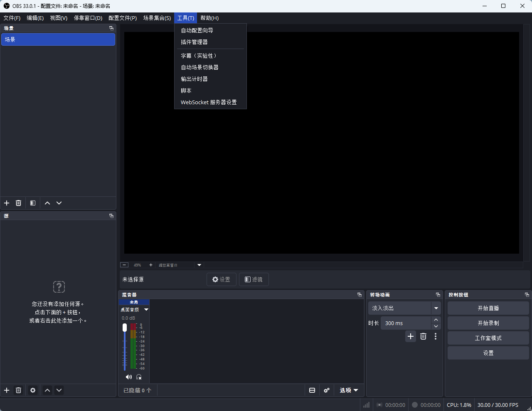Viewport: 532px width, 411px height.
Task: Open source properties gear in 源 panel toolbar
Action: (33, 390)
